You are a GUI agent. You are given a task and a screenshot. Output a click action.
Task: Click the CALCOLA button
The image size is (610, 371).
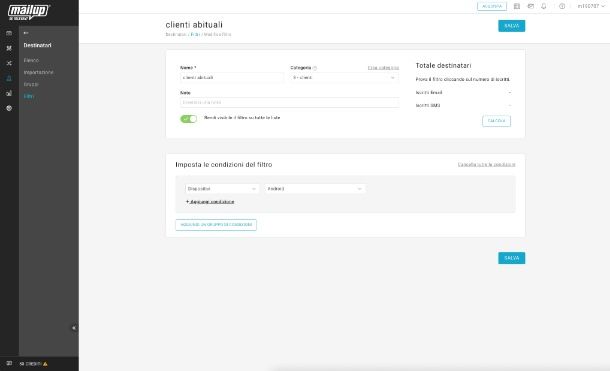496,121
